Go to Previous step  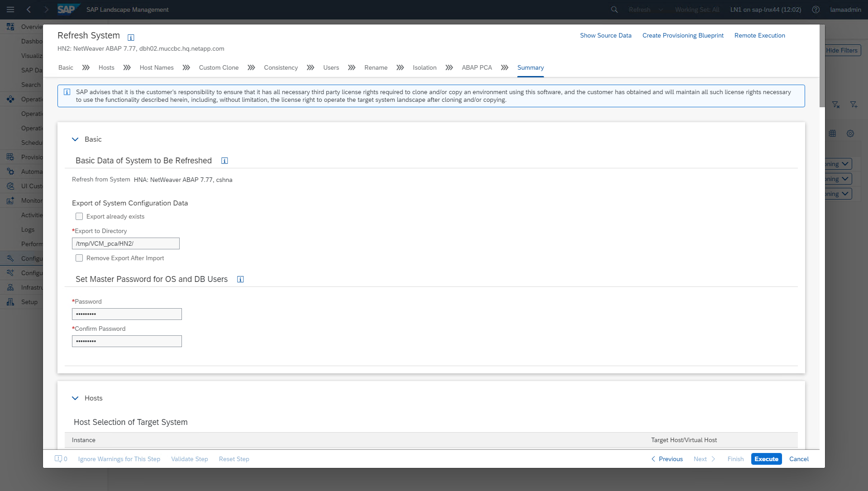point(667,459)
